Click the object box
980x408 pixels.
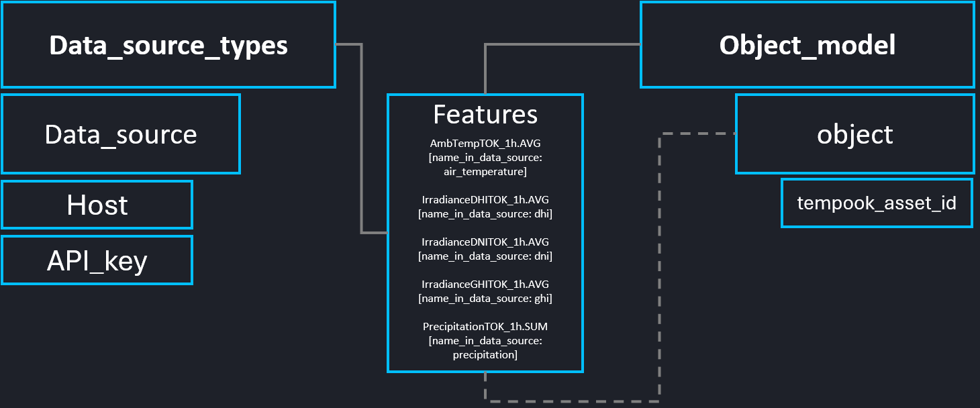tap(854, 134)
